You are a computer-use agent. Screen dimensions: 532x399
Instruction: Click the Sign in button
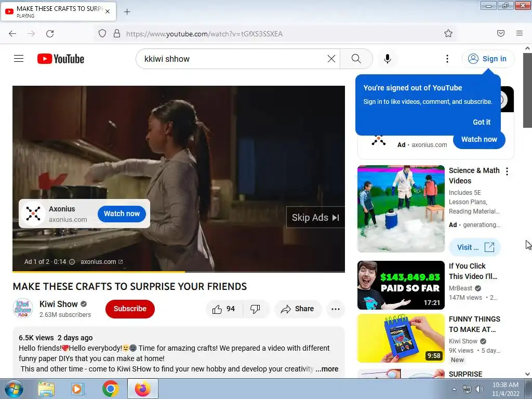pyautogui.click(x=488, y=59)
